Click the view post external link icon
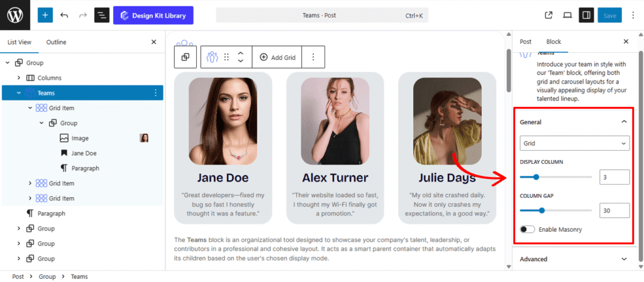The height and width of the screenshot is (282, 644). point(548,15)
